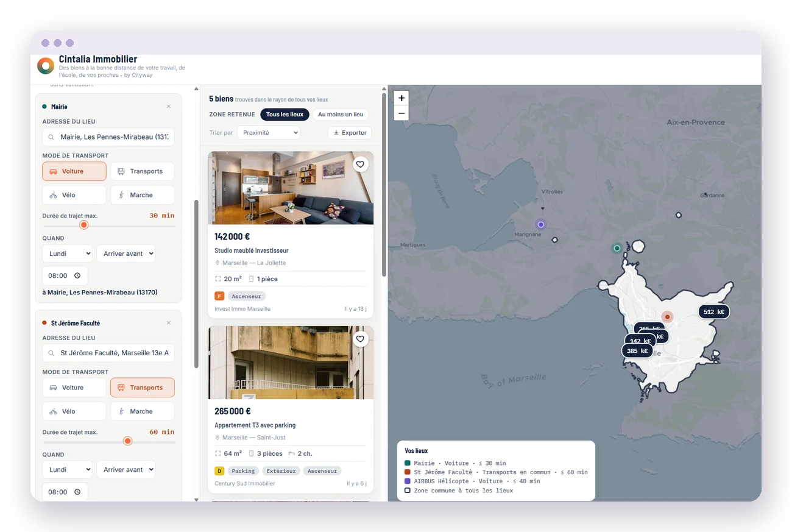Open the Proximité sort dropdown
This screenshot has height=532, width=792.
click(x=269, y=132)
